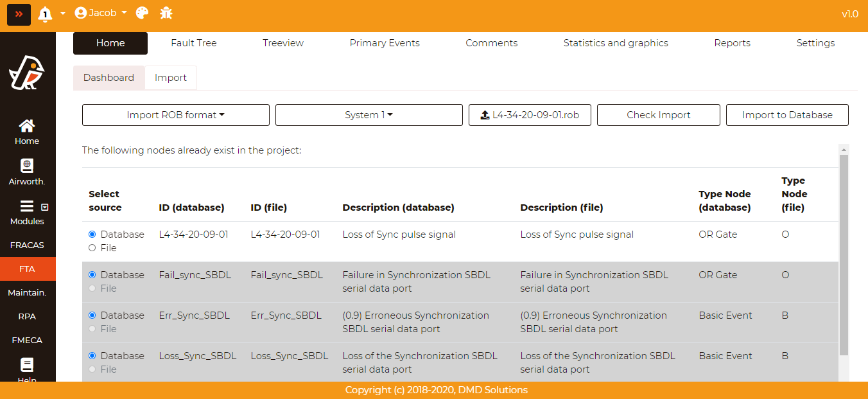Expand the Jacob user menu
The image size is (868, 399).
pyautogui.click(x=101, y=13)
